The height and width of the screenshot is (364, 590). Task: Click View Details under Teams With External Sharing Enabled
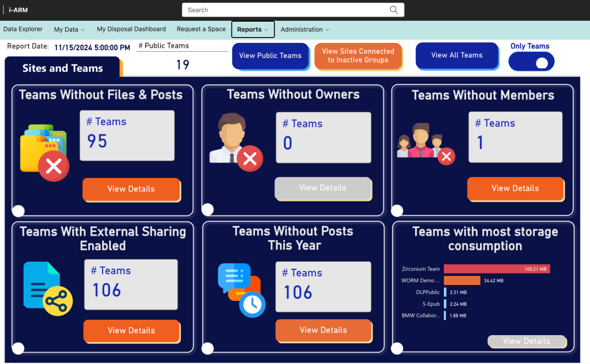pos(131,331)
